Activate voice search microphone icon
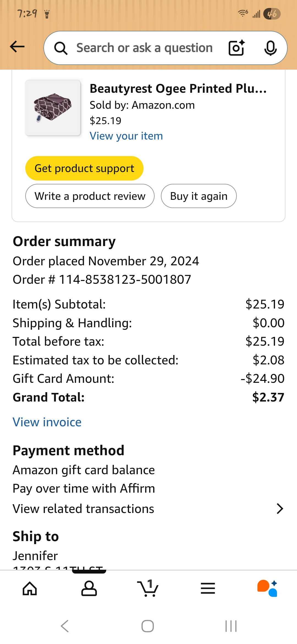 [x=270, y=48]
